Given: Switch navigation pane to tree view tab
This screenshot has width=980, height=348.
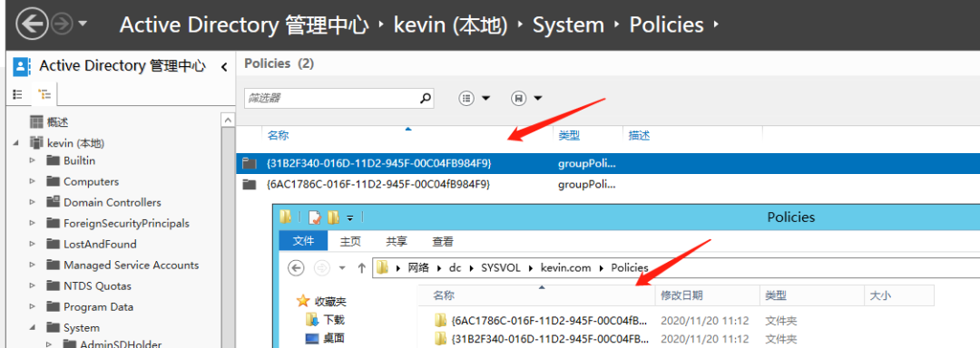Looking at the screenshot, I should click(x=44, y=94).
